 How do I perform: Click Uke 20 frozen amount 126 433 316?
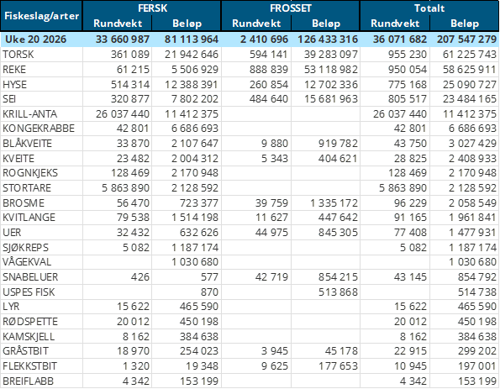(328, 39)
